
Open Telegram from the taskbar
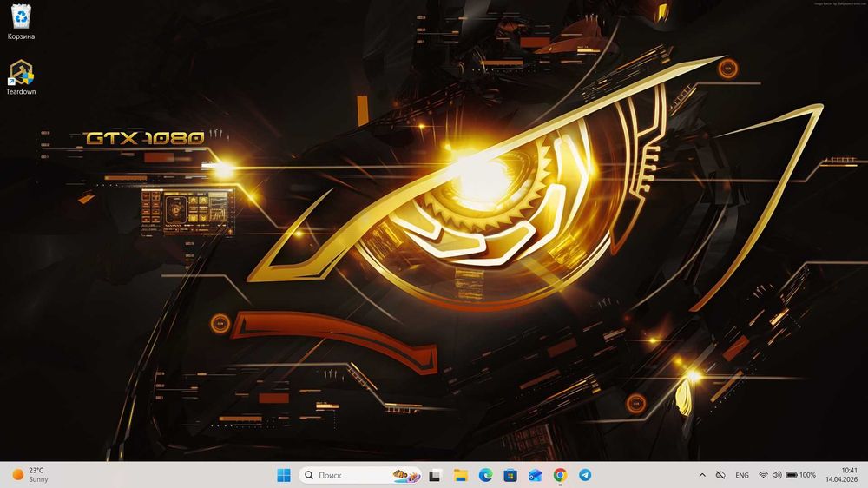pos(585,475)
